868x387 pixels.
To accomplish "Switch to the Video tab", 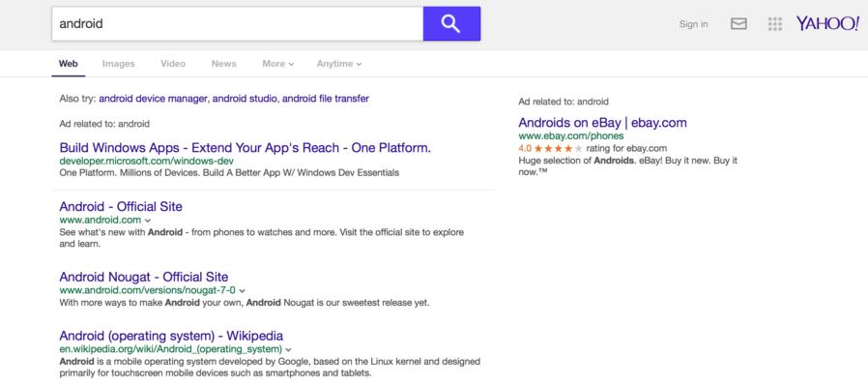I will point(173,64).
